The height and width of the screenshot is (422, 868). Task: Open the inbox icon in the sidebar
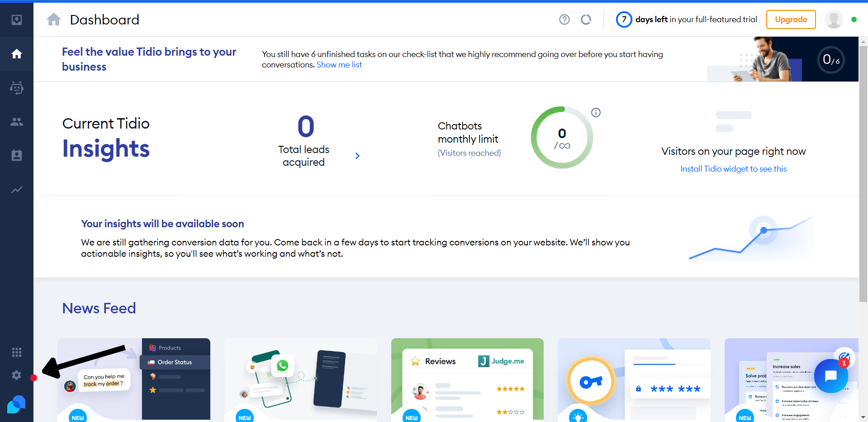(17, 20)
